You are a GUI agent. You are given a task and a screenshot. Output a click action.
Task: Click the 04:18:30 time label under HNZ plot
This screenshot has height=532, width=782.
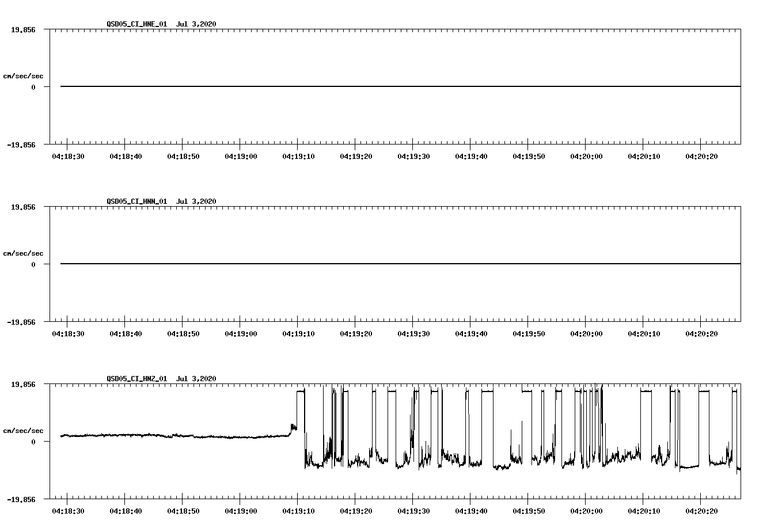[x=68, y=511]
